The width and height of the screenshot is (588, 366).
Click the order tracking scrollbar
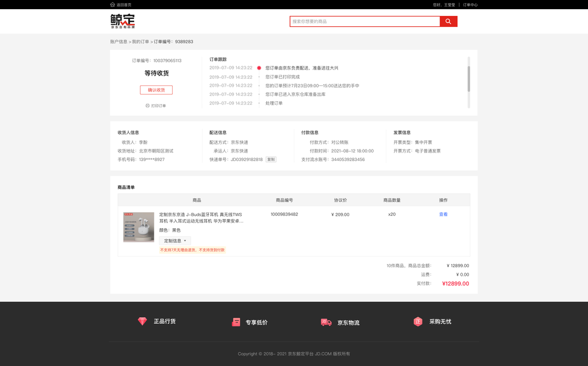pos(469,79)
